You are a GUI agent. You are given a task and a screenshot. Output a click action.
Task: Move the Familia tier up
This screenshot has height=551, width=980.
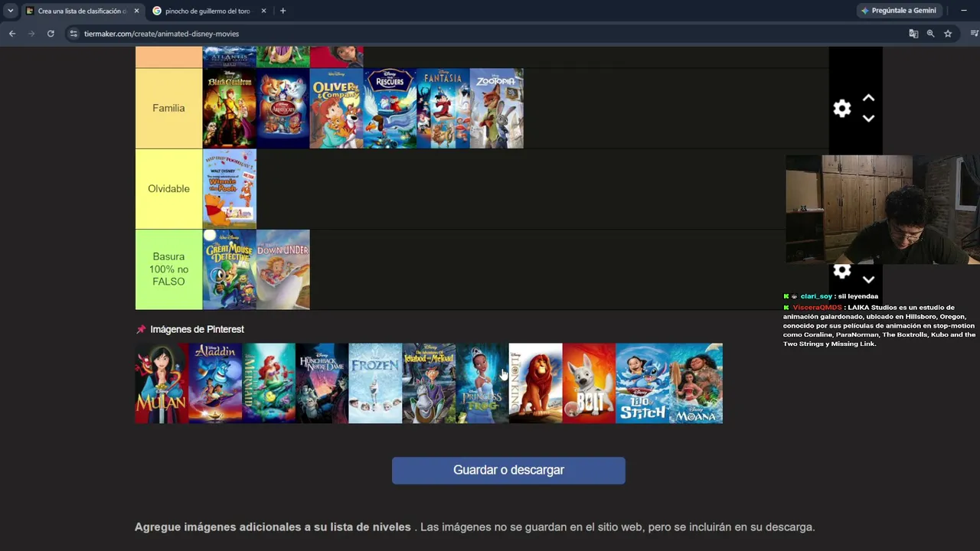[868, 98]
